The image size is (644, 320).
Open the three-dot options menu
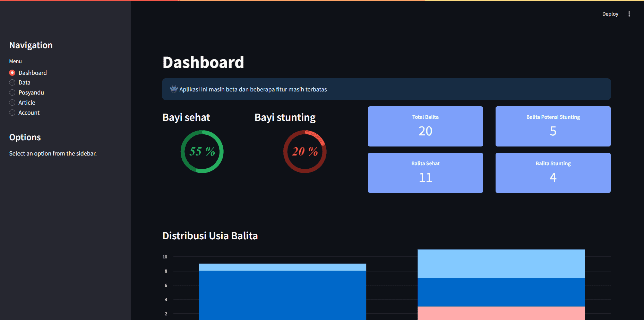[629, 14]
